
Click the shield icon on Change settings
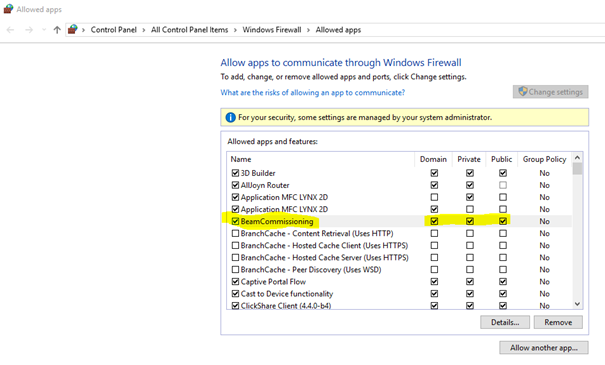(522, 91)
